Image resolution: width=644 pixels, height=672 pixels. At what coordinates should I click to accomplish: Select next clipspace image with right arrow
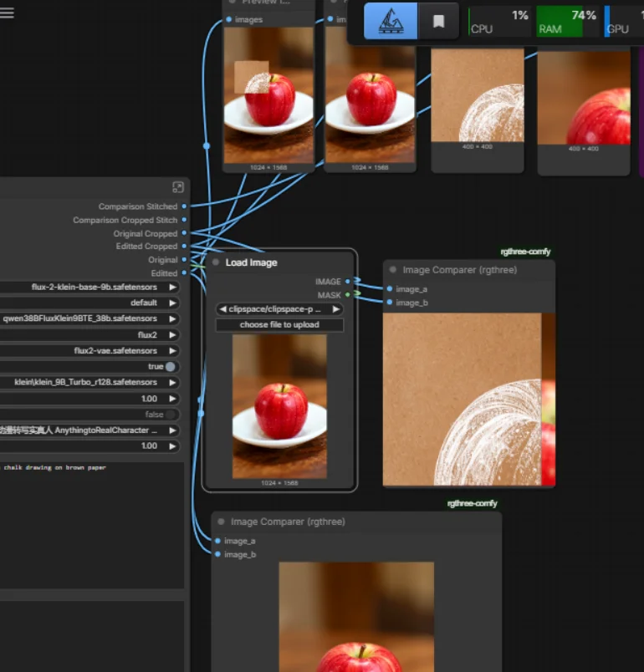pyautogui.click(x=336, y=309)
